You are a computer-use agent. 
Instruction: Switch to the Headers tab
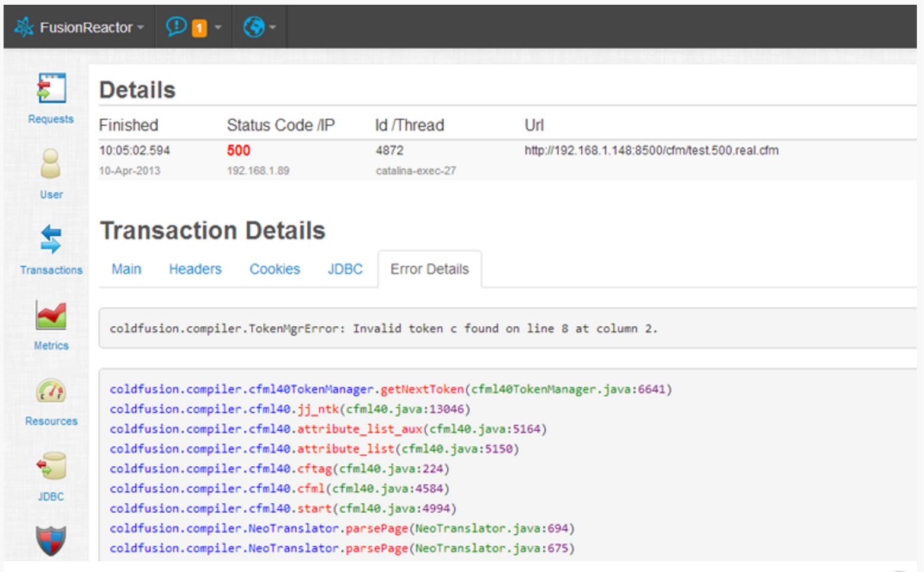click(195, 269)
